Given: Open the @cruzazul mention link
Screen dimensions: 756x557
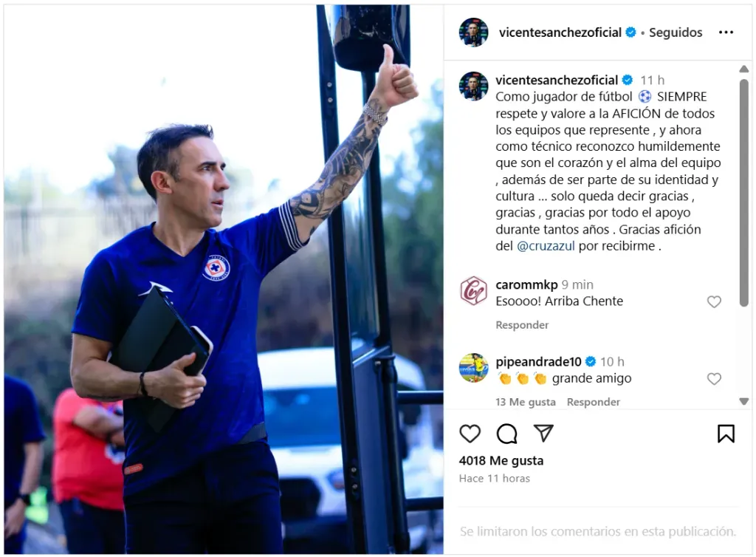Looking at the screenshot, I should pos(546,246).
